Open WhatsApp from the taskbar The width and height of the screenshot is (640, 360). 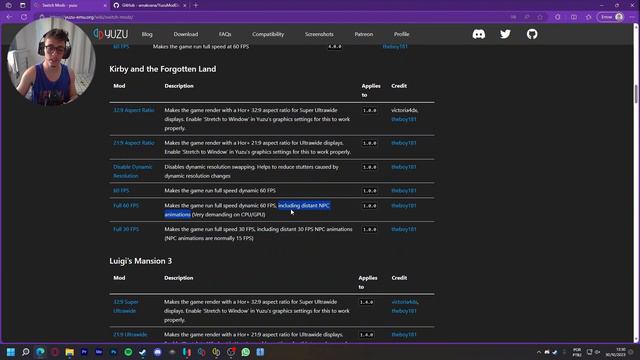pyautogui.click(x=246, y=352)
